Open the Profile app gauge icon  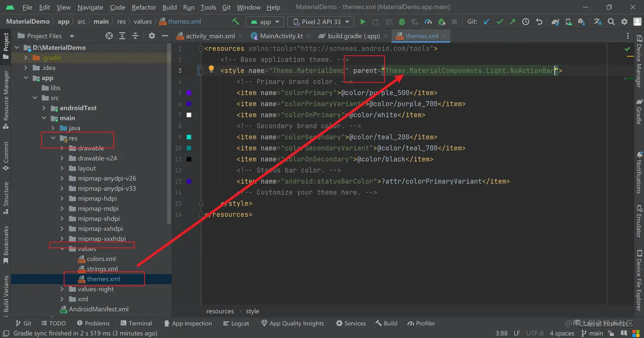point(428,21)
